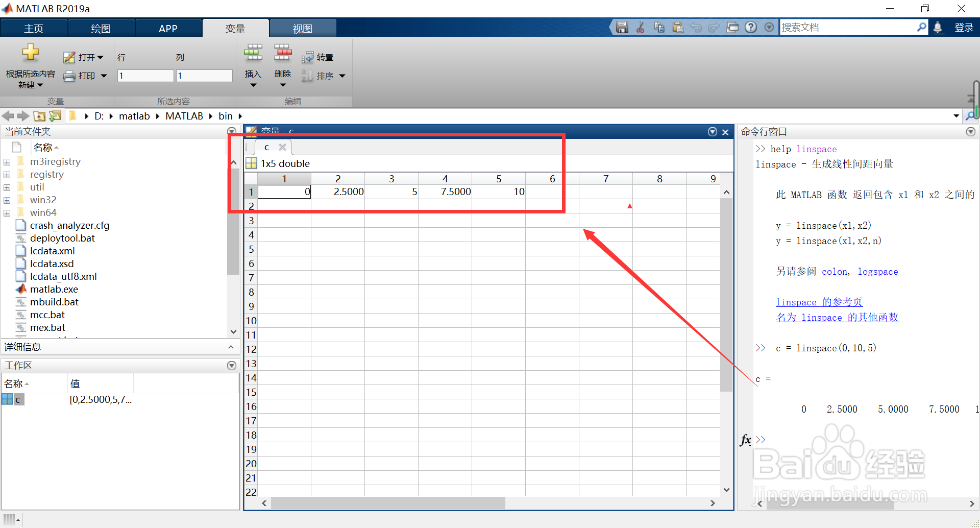Click the Open variable pencil icon
Viewport: 980px width, 528px height.
point(69,57)
